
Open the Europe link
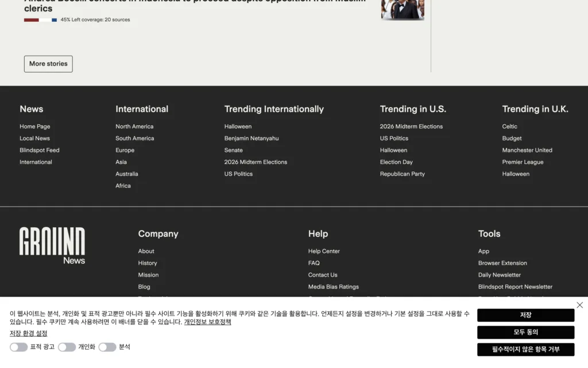(x=125, y=150)
